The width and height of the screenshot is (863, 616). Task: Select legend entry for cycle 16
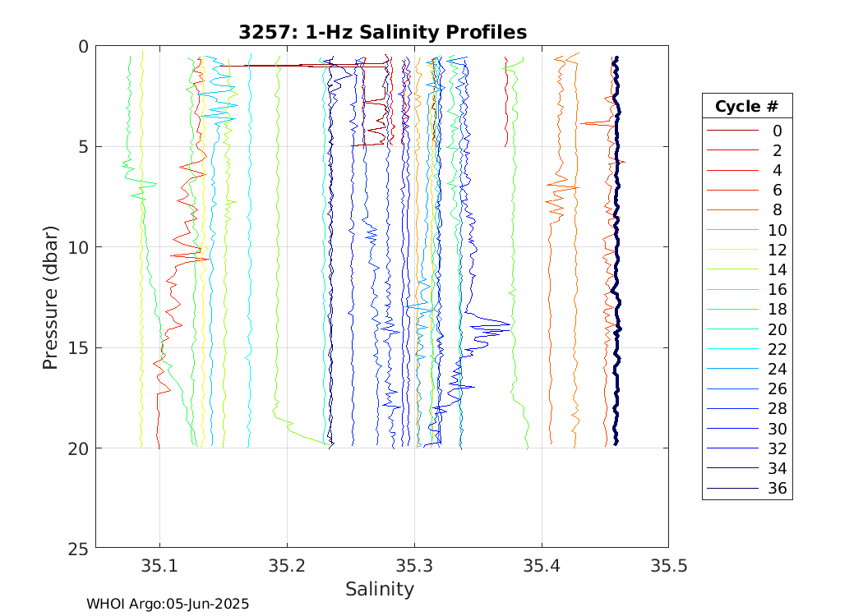747,289
